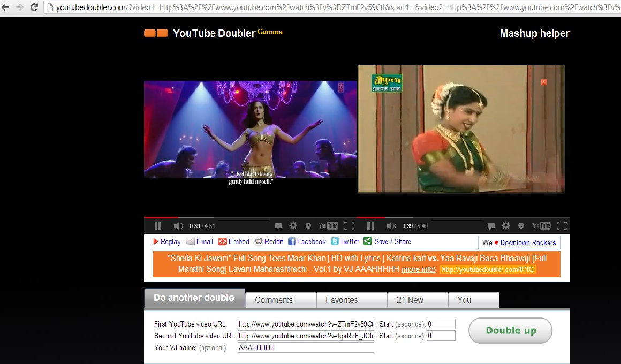Share via the Email link
Viewport: 621px width, 364px height.
200,241
